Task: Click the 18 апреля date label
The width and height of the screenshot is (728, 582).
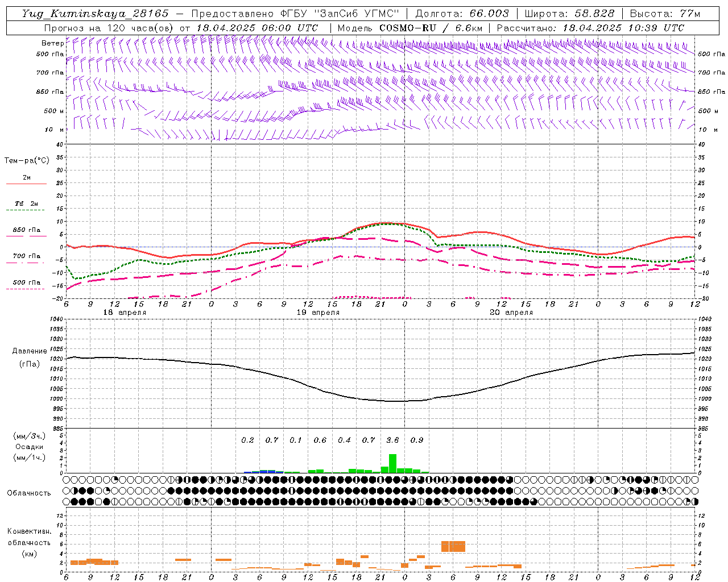Action: (x=125, y=313)
